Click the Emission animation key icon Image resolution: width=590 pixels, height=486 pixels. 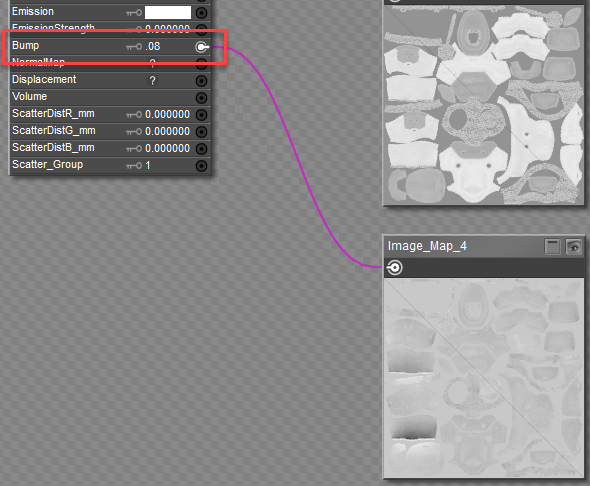(x=134, y=13)
